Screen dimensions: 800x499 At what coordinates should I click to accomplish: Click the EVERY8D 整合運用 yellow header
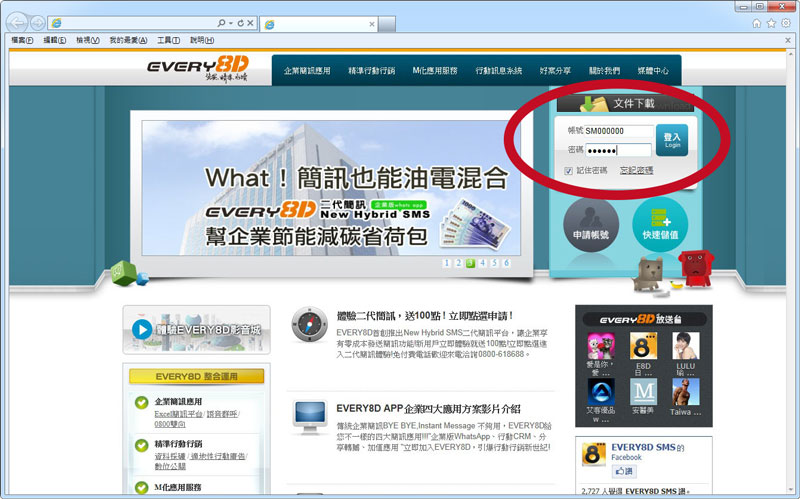click(x=196, y=377)
